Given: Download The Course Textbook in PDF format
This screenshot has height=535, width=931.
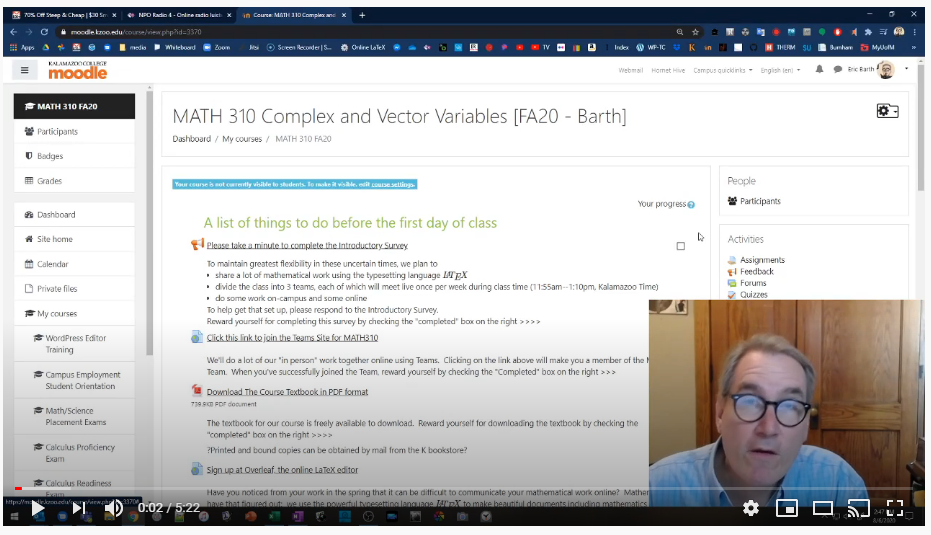Looking at the screenshot, I should pyautogui.click(x=287, y=391).
